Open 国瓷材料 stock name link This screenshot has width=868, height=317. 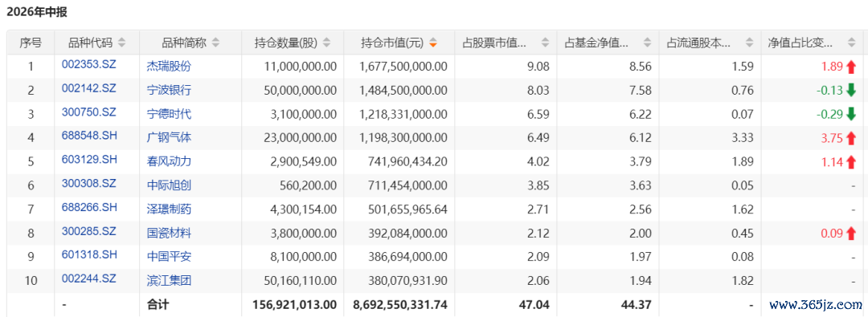[169, 234]
